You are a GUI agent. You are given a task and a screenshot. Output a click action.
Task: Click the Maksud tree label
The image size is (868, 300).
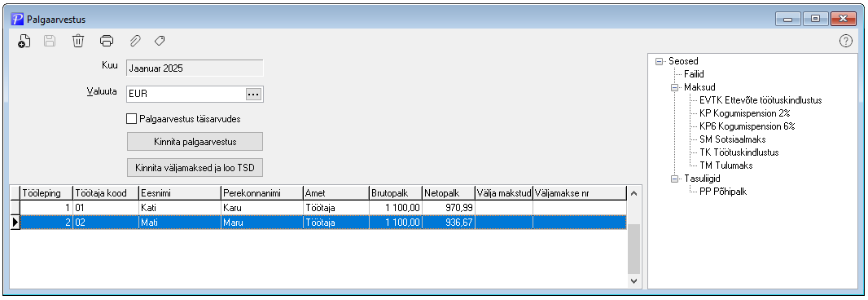point(699,87)
